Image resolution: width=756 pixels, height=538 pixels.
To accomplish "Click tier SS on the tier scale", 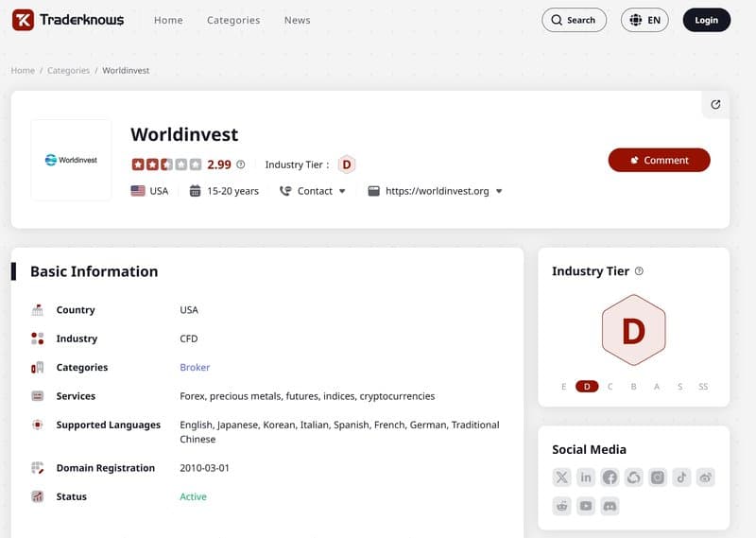I will (703, 387).
